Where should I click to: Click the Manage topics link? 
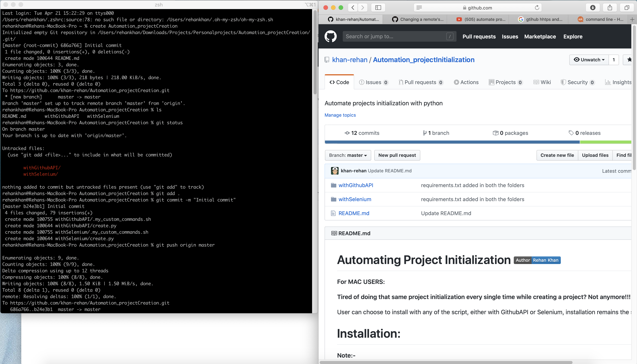(x=340, y=115)
